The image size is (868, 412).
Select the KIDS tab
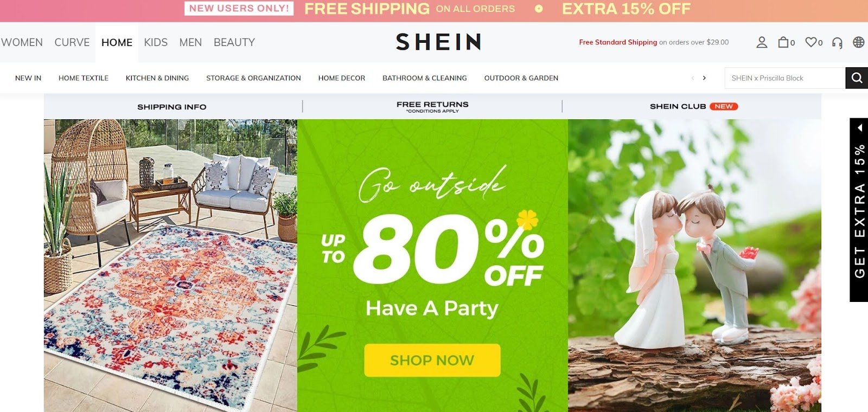coord(156,42)
